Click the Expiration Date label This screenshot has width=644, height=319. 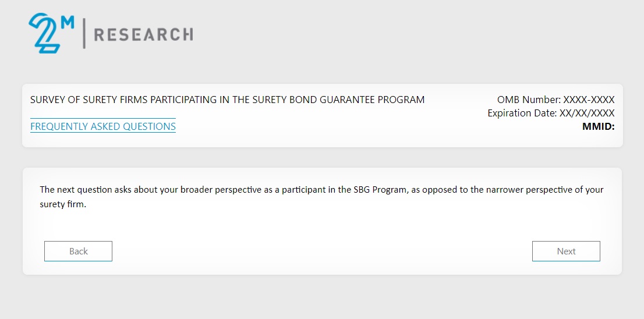coord(522,113)
